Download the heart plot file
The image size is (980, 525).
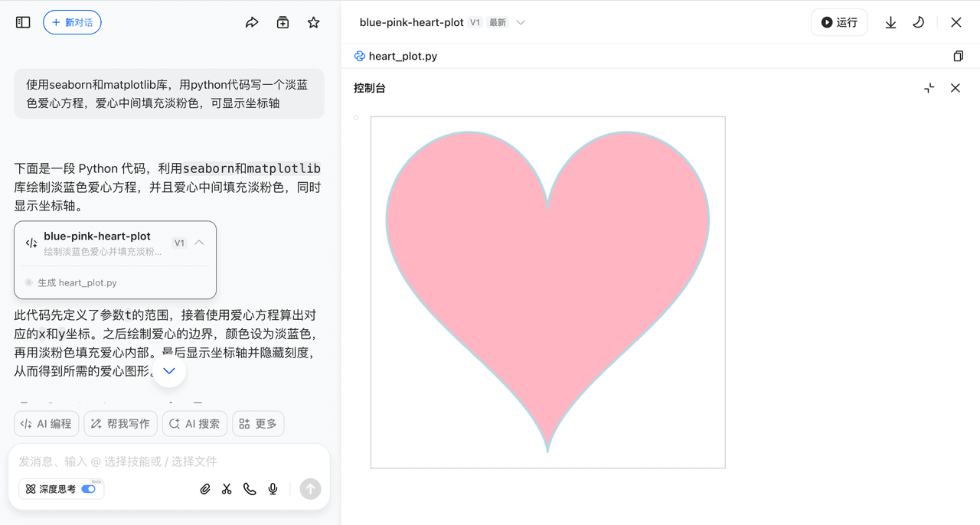(890, 23)
